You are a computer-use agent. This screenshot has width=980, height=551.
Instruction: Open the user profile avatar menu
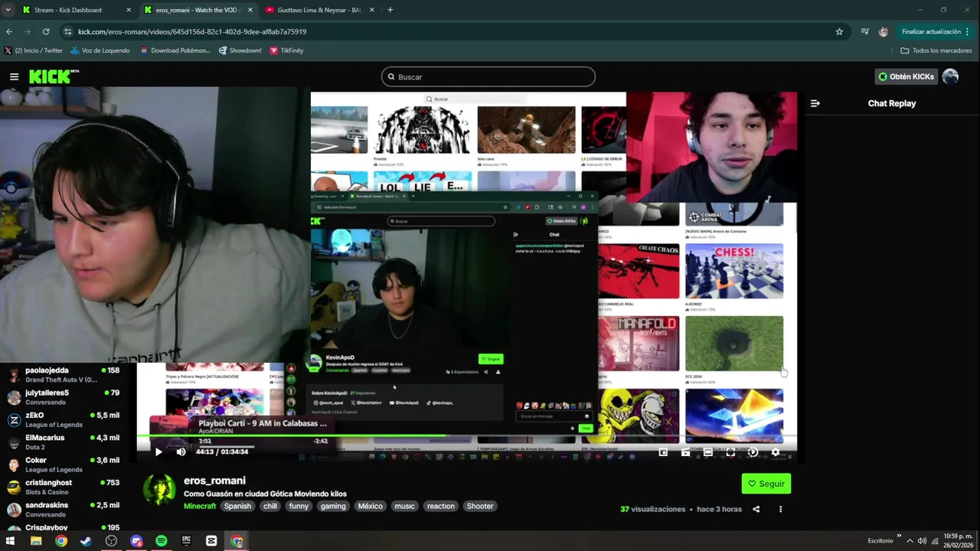(950, 77)
